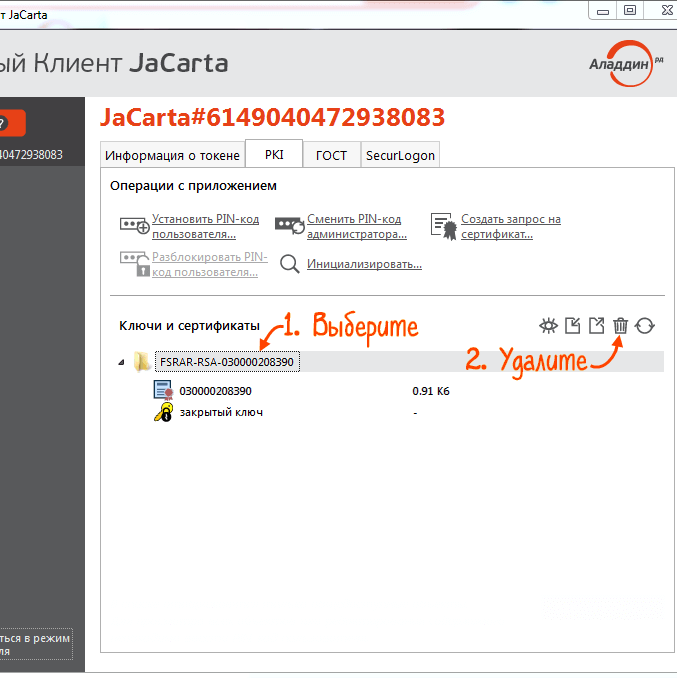Click the orange token icon in sidebar

tap(12, 123)
